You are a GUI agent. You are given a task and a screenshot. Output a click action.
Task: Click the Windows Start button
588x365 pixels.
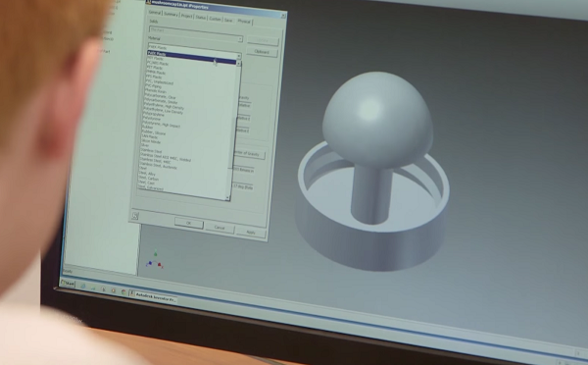tap(68, 283)
